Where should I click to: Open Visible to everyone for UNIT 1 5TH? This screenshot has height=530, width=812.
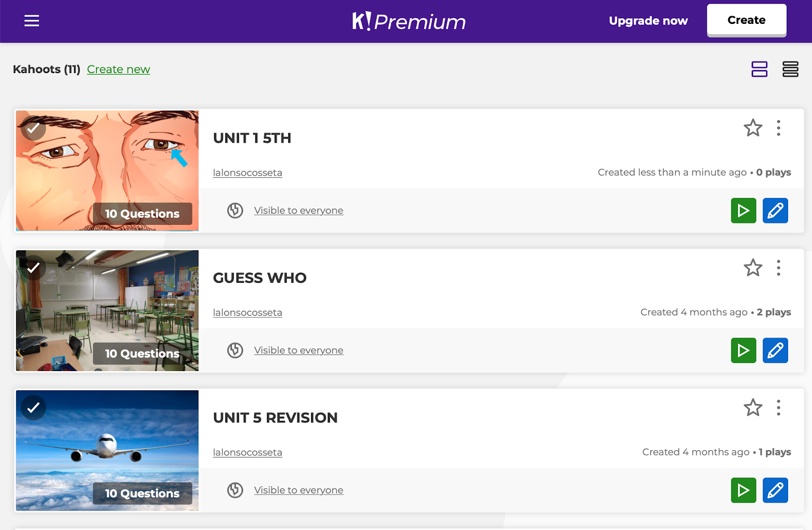298,211
